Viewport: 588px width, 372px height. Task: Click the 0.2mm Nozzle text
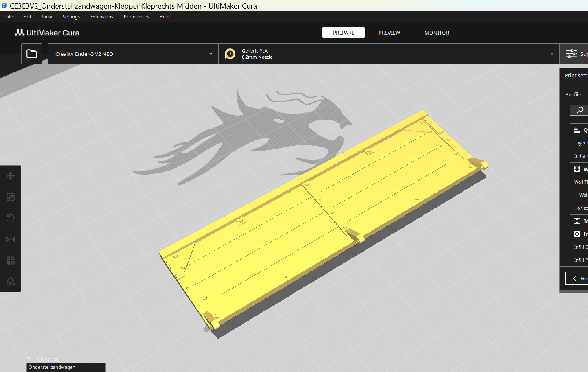pos(257,57)
